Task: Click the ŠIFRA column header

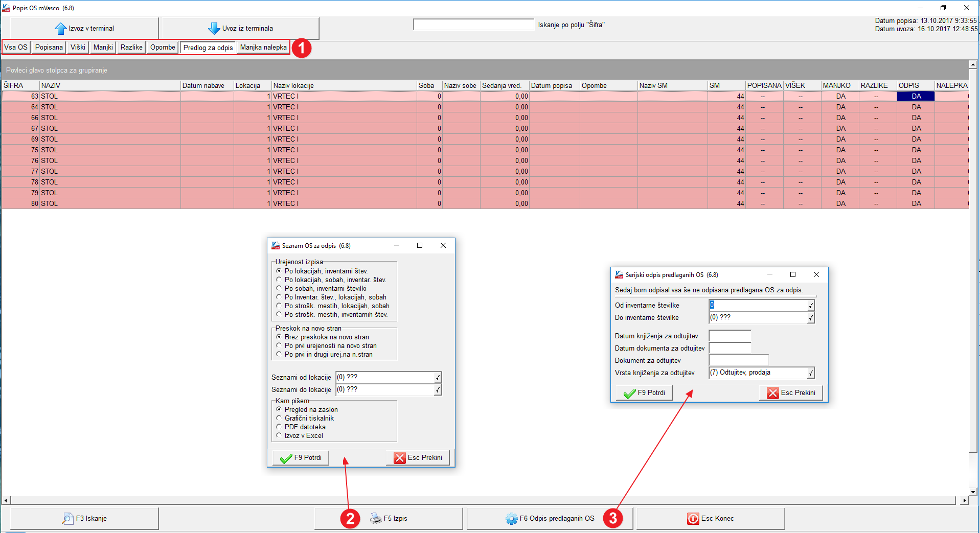Action: coord(20,86)
